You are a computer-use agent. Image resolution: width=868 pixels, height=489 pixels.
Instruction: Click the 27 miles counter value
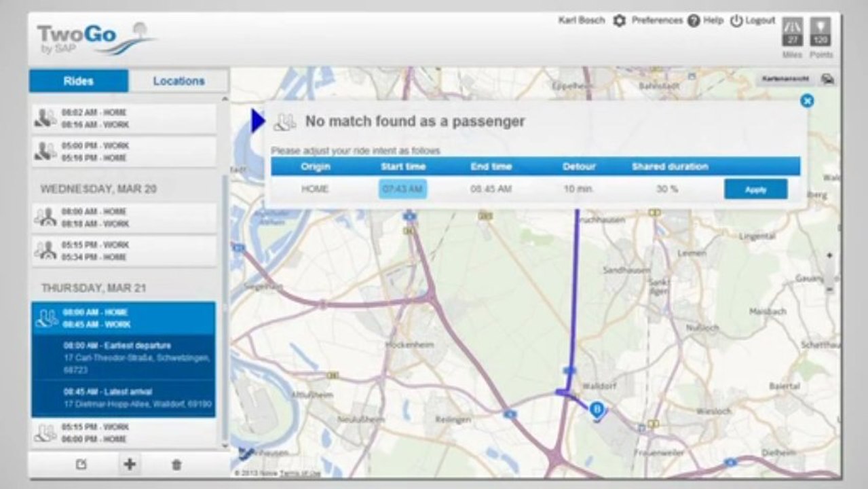pos(792,41)
